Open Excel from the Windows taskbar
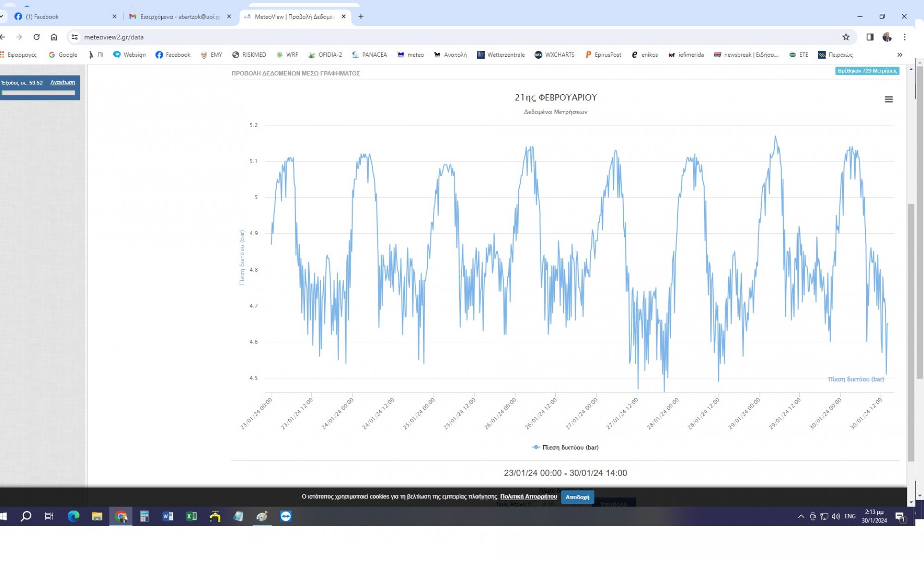 point(191,516)
